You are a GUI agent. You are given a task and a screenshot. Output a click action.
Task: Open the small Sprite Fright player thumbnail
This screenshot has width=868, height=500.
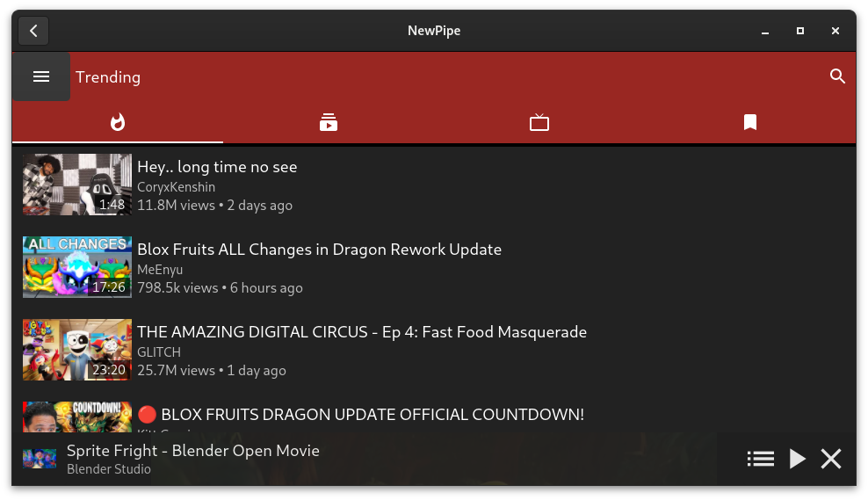pos(40,459)
